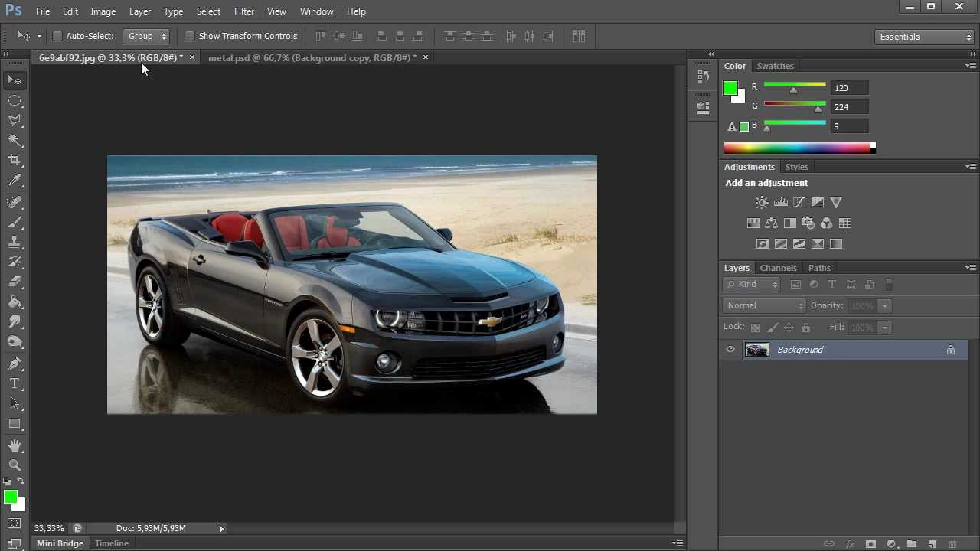Screen dimensions: 980x551
Task: Select the Crop tool
Action: pos(15,160)
